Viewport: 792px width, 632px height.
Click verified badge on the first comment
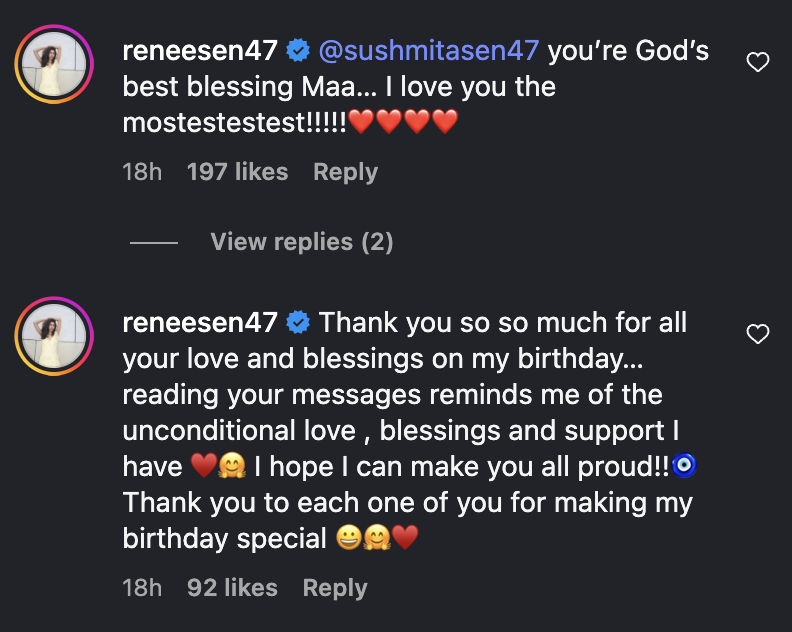coord(297,50)
